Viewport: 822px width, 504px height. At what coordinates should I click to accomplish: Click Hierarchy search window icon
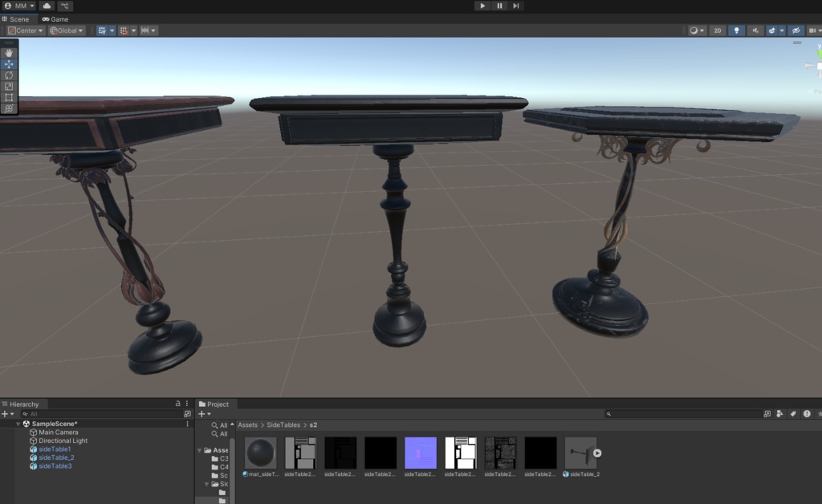(187, 414)
